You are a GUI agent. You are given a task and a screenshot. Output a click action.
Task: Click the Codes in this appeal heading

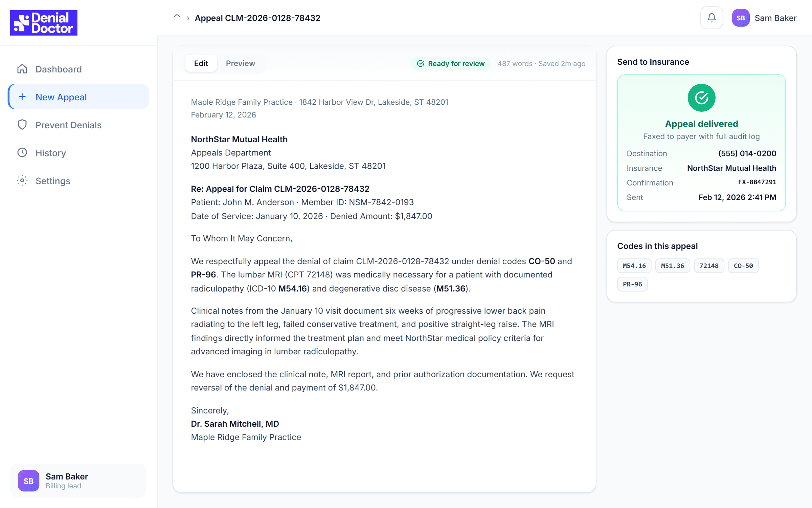pos(657,246)
